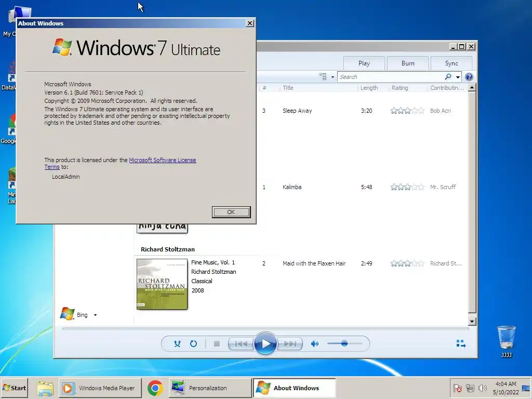Adjust the volume slider knob
Image resolution: width=532 pixels, height=399 pixels.
tap(344, 343)
